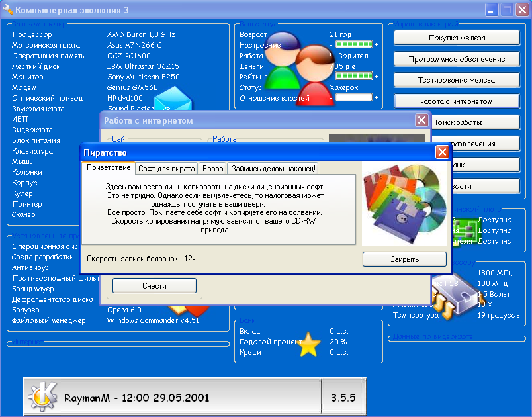
Task: Click Opera 6.0 browser value
Action: click(x=124, y=310)
